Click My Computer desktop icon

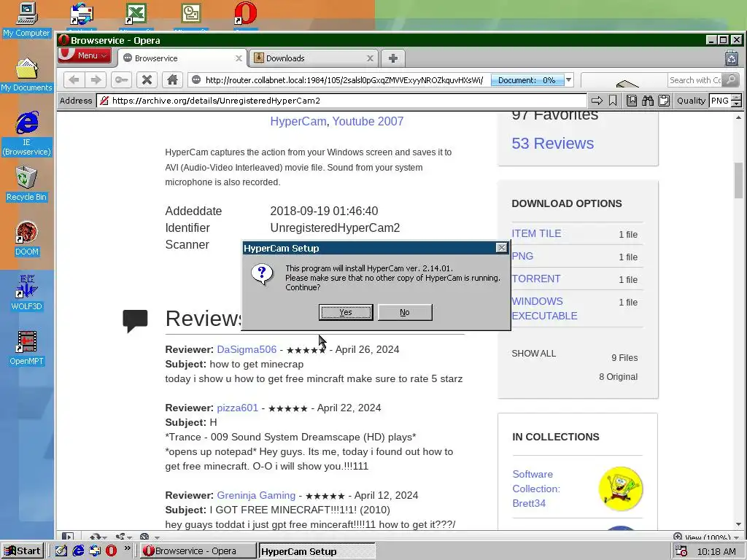click(x=26, y=20)
